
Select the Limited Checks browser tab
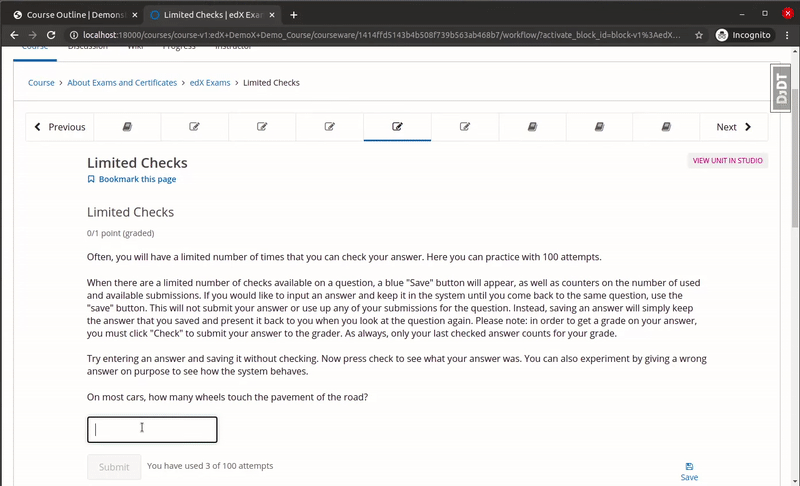(213, 15)
